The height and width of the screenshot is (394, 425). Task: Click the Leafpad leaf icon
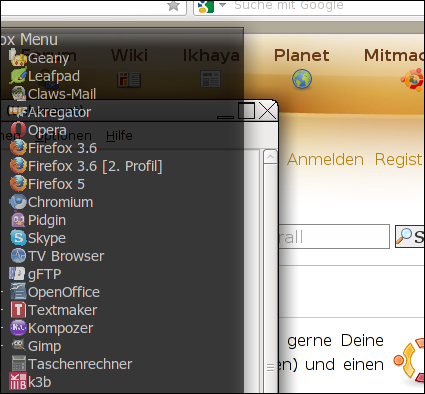click(x=18, y=75)
